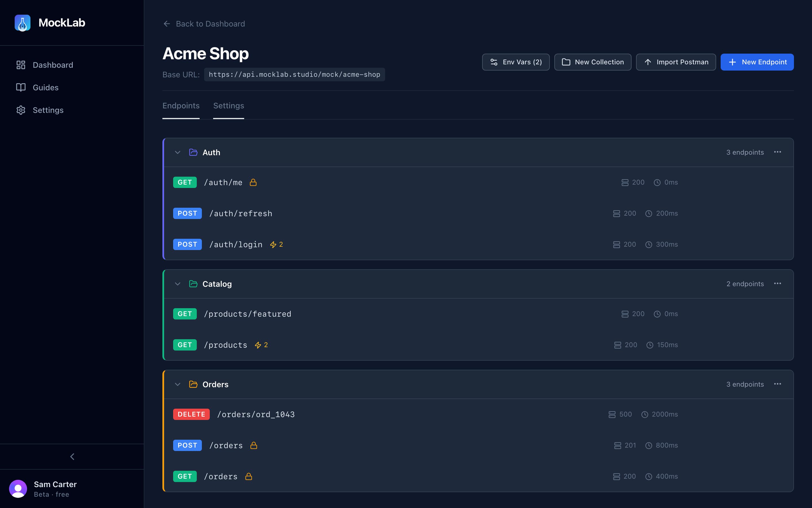Click the 201 status code value
812x508 pixels.
point(630,446)
